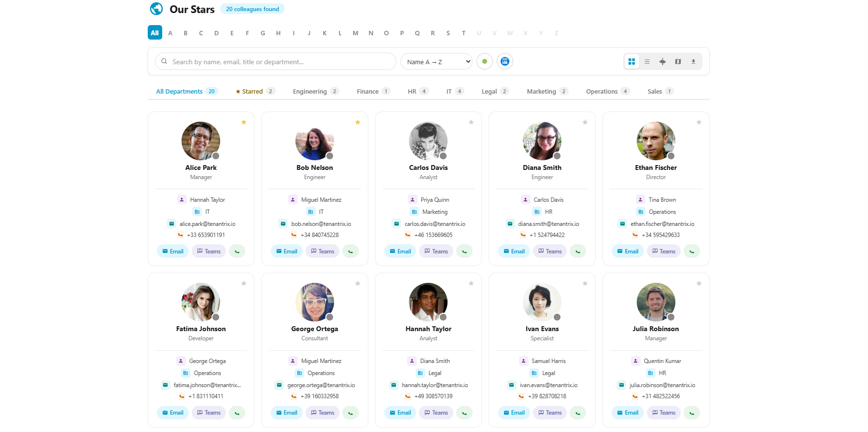Star Ethan Fischer's card
The image size is (868, 432).
699,123
